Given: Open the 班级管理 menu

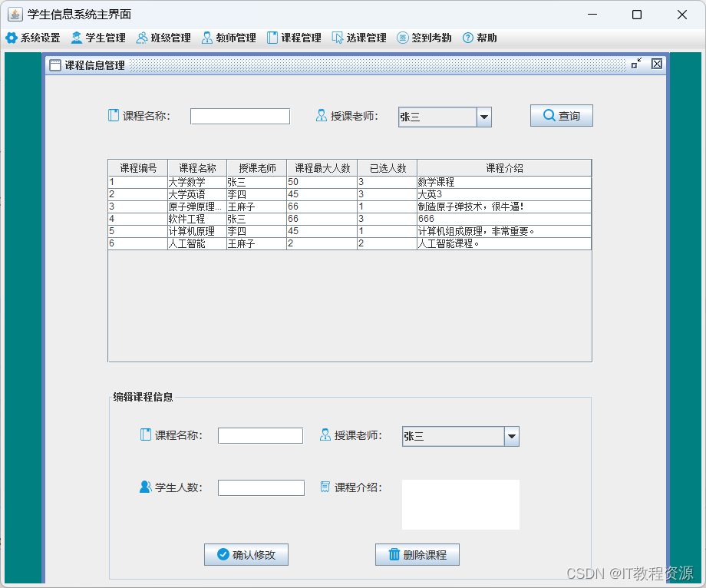Looking at the screenshot, I should [x=163, y=38].
